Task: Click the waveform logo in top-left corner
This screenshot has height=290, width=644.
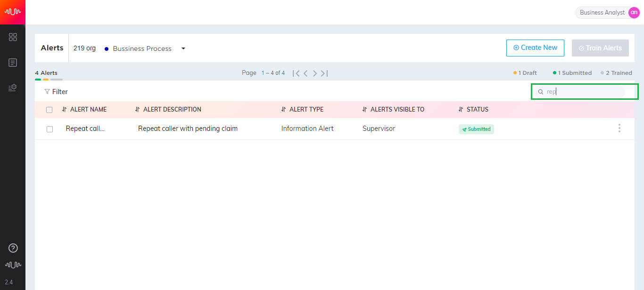Action: point(13,12)
